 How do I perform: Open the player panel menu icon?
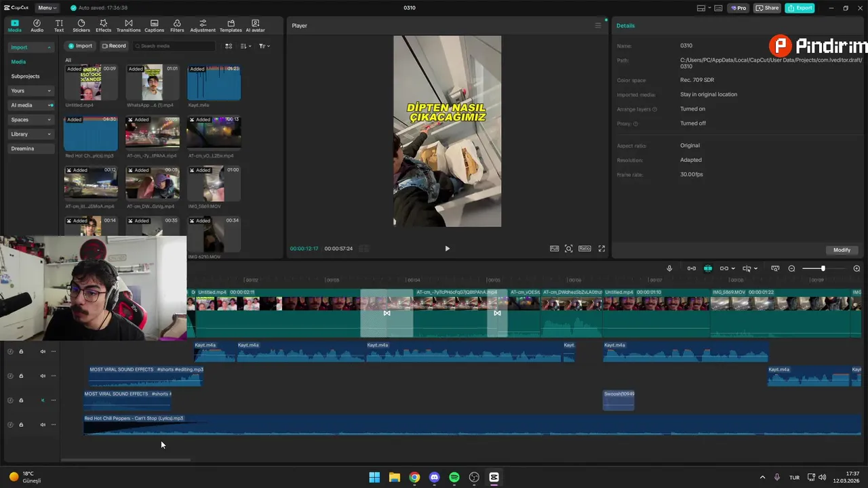(597, 26)
